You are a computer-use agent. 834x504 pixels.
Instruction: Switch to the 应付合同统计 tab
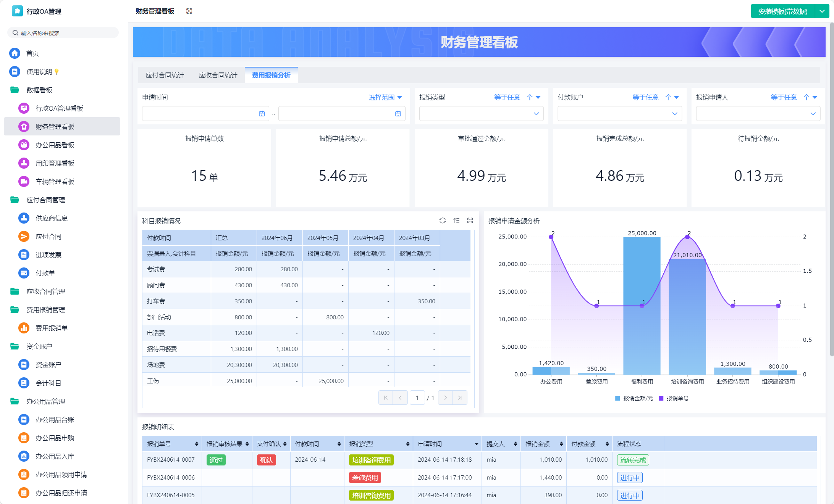(165, 75)
